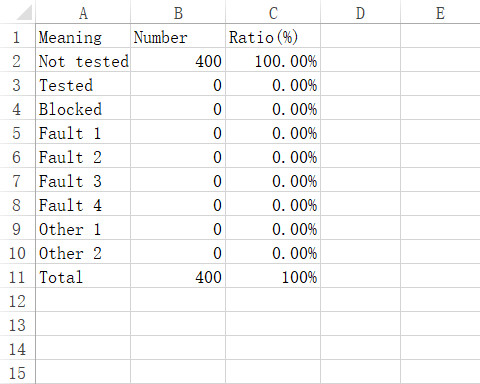Image resolution: width=480 pixels, height=384 pixels.
Task: Click the Total label cell
Action: point(83,276)
